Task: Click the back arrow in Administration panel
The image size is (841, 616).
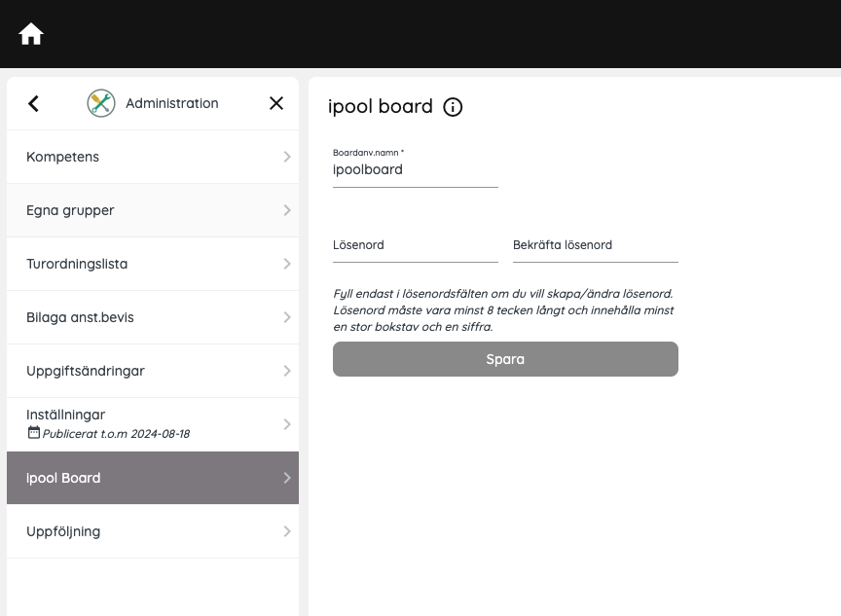Action: coord(33,103)
